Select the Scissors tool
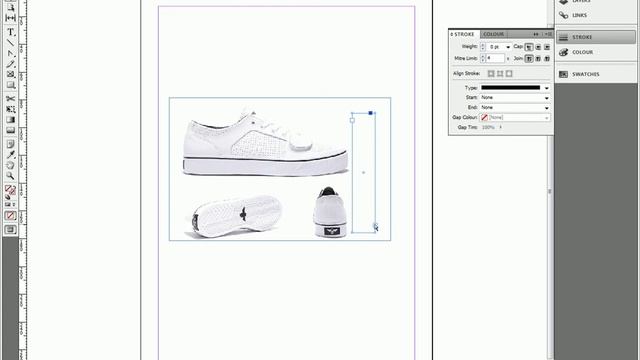Viewport: 640px width, 360px height. pos(11,99)
